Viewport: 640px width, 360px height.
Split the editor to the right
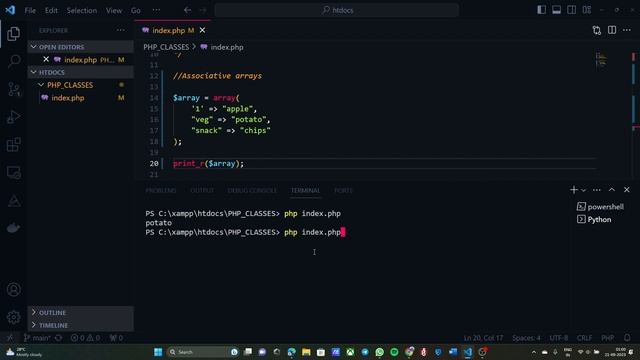pyautogui.click(x=612, y=30)
